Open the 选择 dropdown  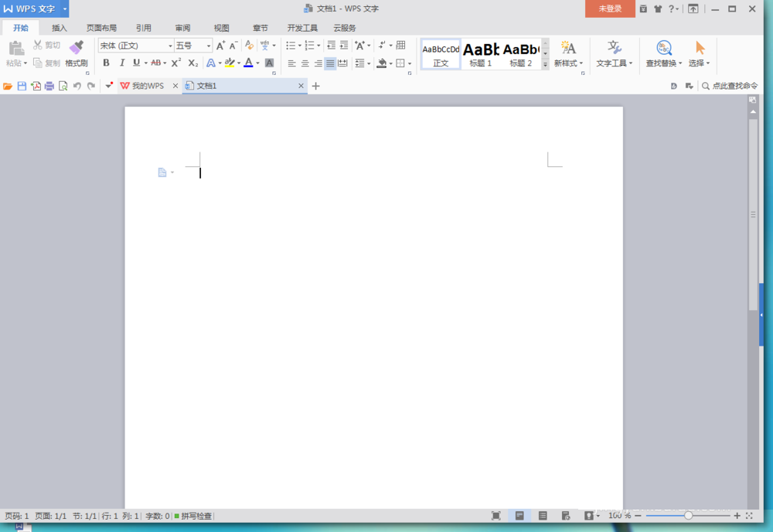pyautogui.click(x=700, y=63)
